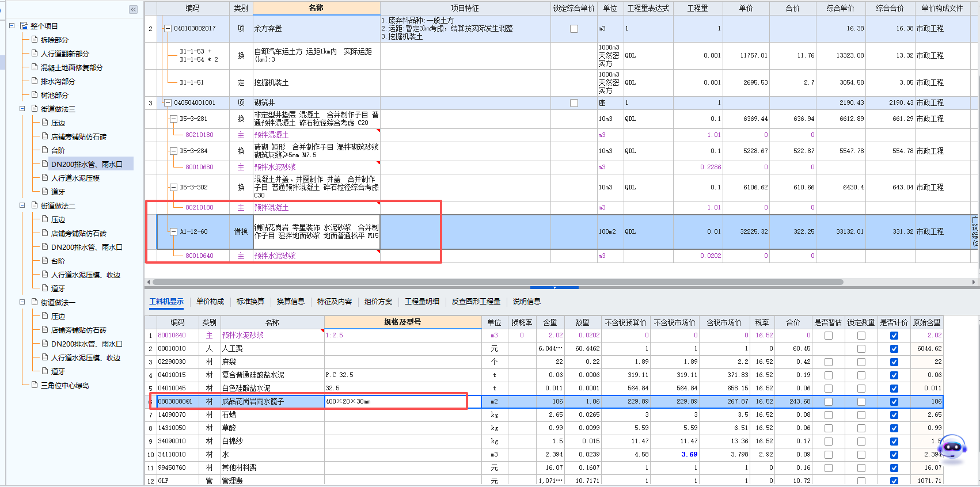
Task: Click the 名称 column header in top table
Action: tap(316, 8)
